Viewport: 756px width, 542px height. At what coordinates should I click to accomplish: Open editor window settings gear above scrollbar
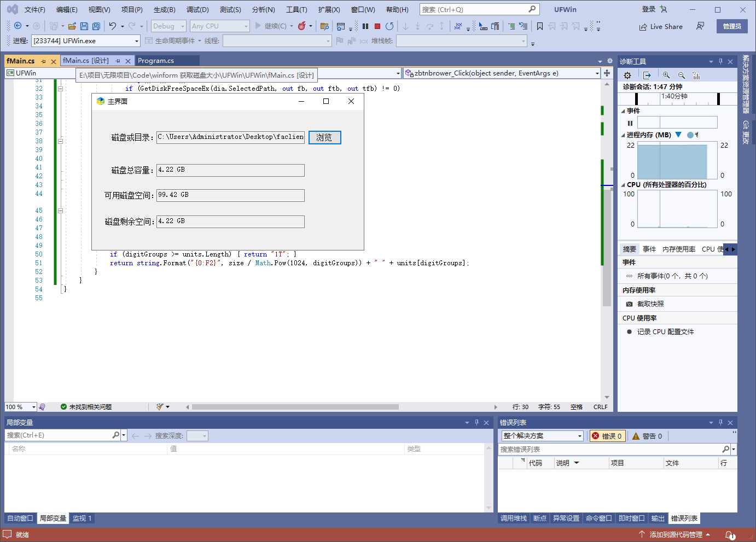610,61
